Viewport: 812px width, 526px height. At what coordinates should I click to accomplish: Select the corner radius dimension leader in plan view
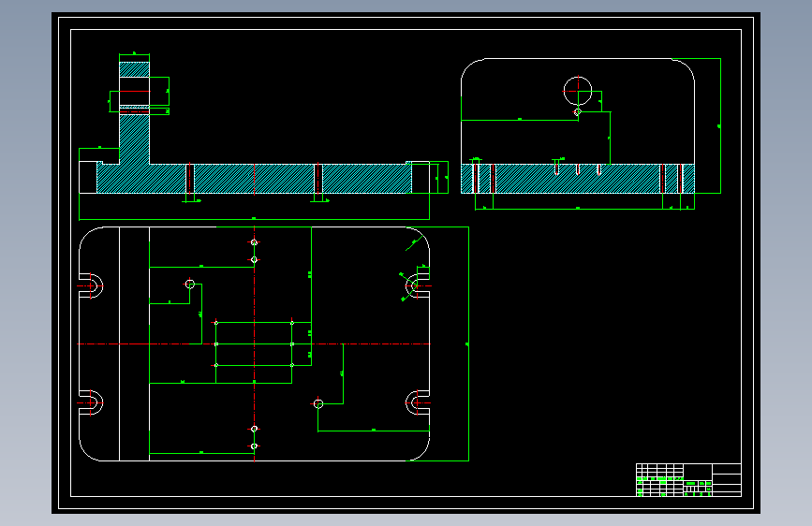coord(412,244)
